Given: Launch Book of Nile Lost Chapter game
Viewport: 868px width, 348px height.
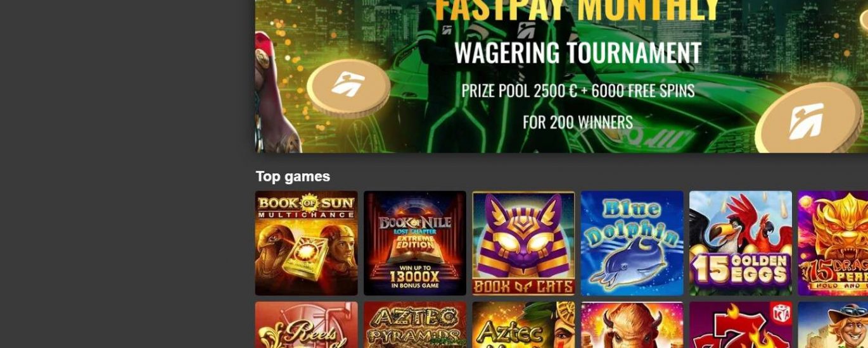Looking at the screenshot, I should point(415,243).
